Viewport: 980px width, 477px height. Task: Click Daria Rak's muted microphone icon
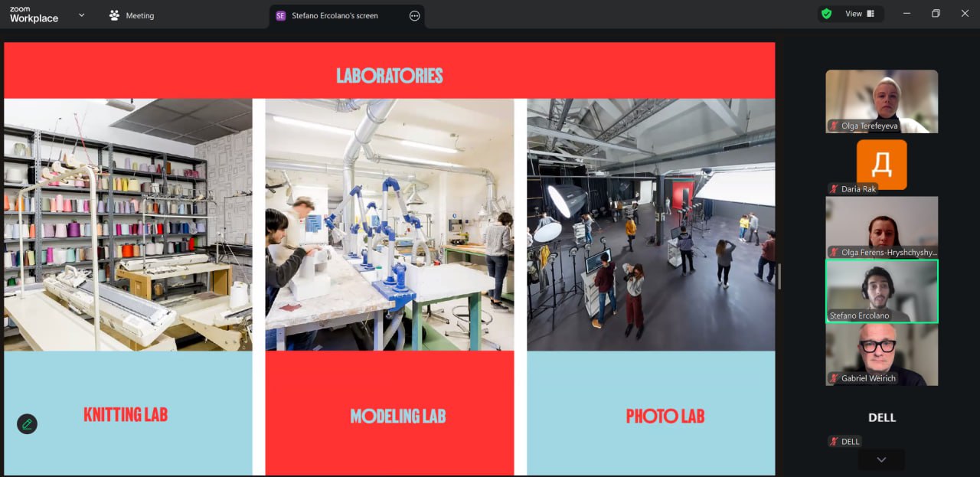(x=835, y=189)
